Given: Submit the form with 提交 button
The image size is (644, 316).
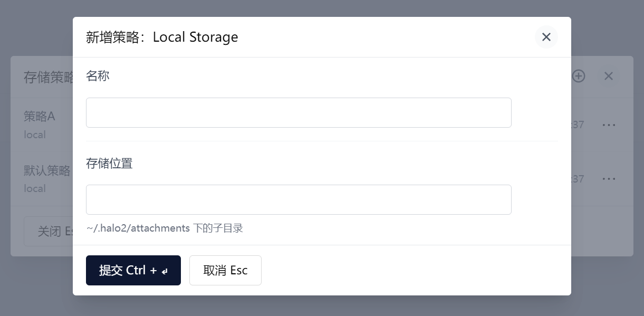Looking at the screenshot, I should coord(133,270).
